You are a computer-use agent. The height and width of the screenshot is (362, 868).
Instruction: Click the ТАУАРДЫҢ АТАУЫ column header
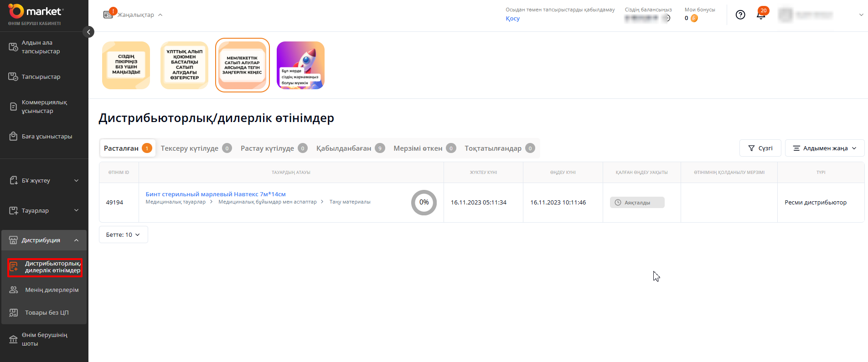point(291,173)
